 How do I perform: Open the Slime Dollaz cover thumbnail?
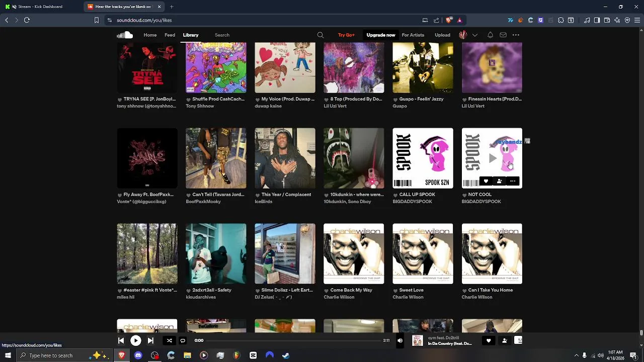[285, 254]
